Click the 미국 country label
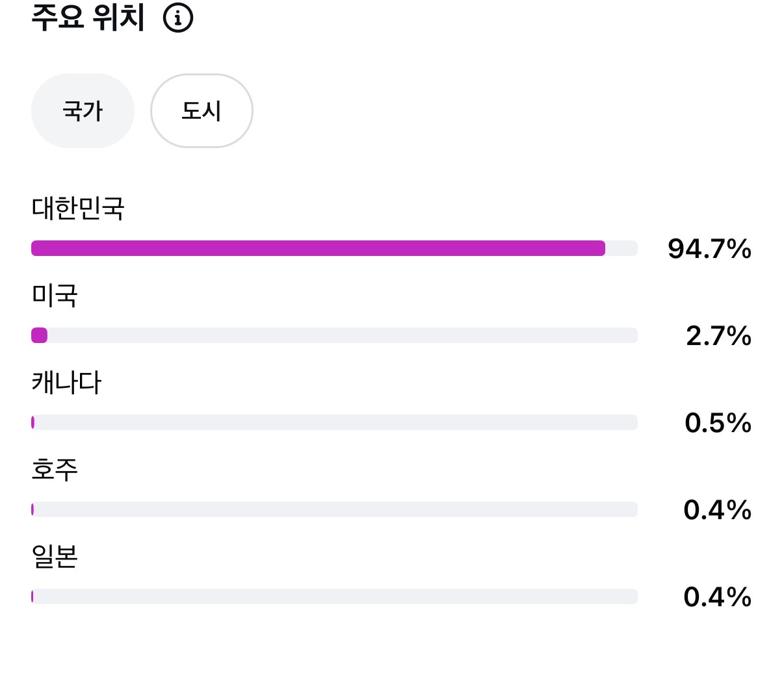 (x=55, y=296)
